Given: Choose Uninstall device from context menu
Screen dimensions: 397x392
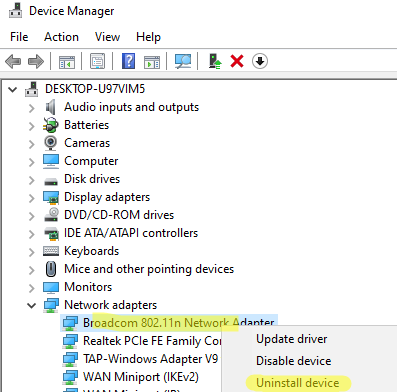Looking at the screenshot, I should click(297, 383).
